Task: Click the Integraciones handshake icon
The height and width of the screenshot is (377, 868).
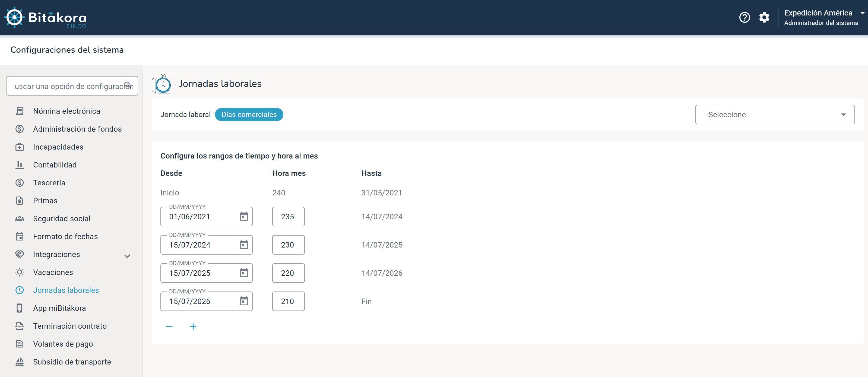Action: (x=20, y=254)
